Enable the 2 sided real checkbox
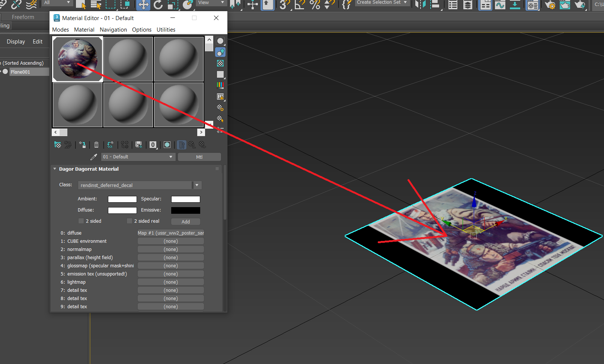The height and width of the screenshot is (364, 604). (x=130, y=221)
